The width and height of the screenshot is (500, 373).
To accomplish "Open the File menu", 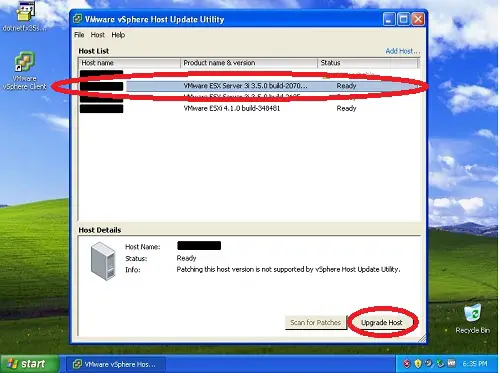I will click(79, 35).
